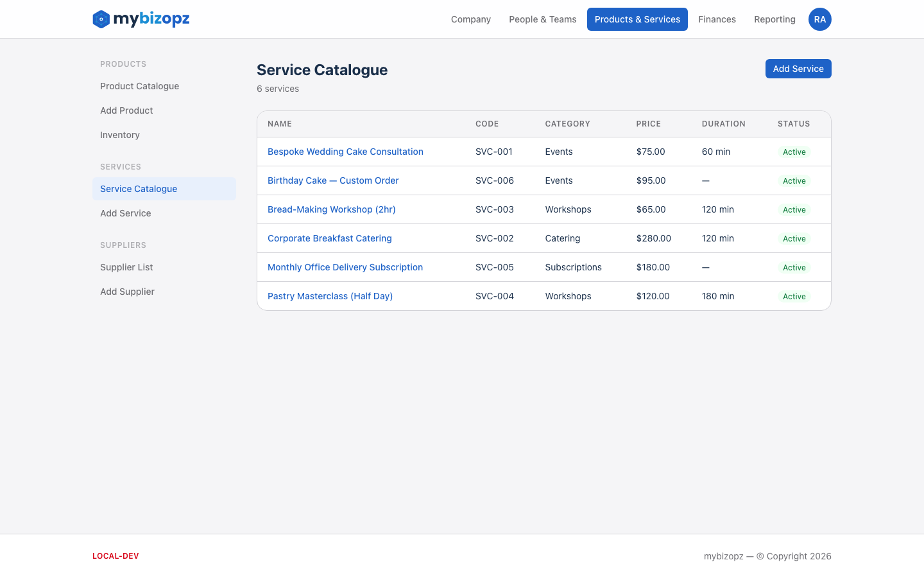Open the Company navigation section

[470, 19]
